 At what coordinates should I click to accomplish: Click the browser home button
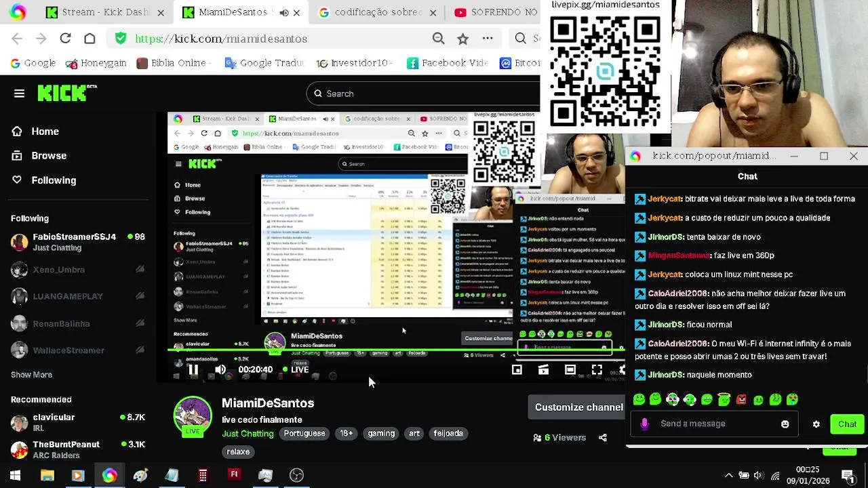coord(90,39)
